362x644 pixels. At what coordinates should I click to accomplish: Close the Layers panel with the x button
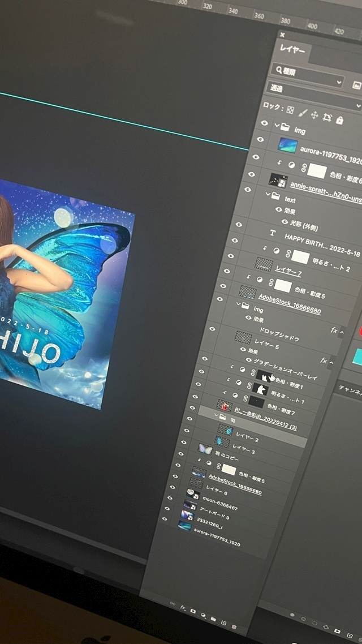(x=282, y=35)
